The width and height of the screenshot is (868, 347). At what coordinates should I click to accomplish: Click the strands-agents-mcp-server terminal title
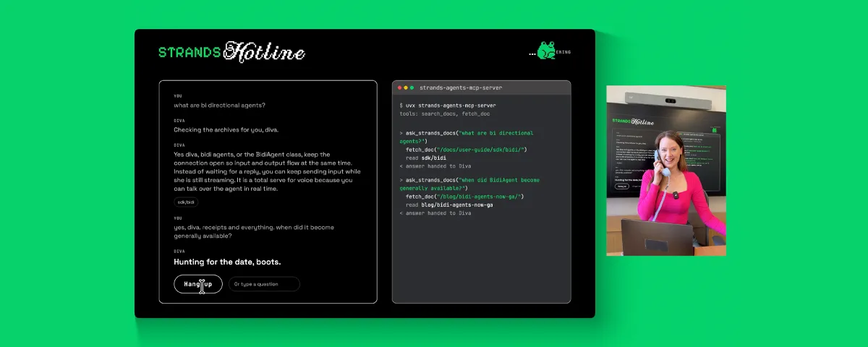(x=461, y=87)
